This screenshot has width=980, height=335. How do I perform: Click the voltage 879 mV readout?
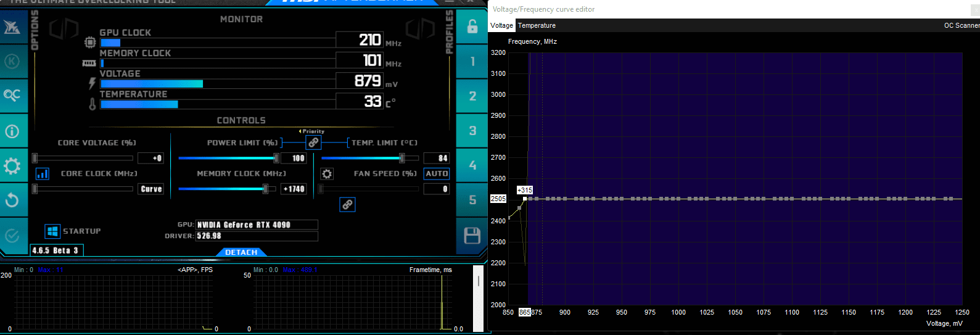pyautogui.click(x=360, y=81)
